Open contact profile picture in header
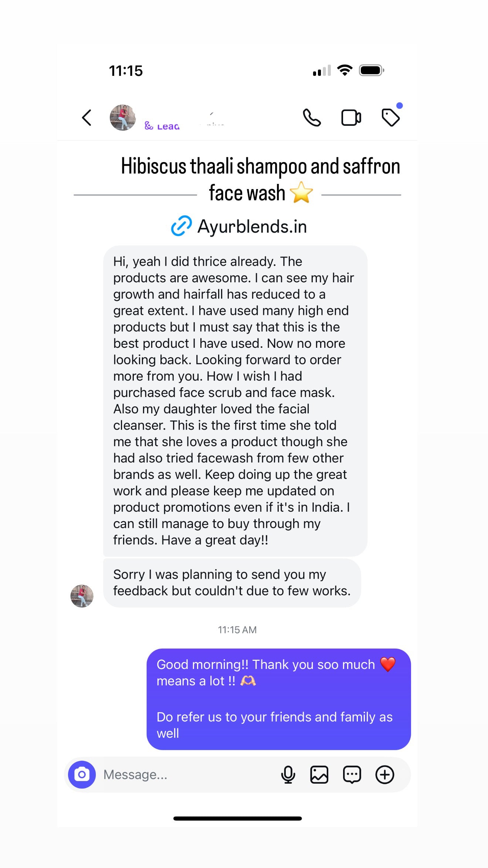This screenshot has height=868, width=488. click(123, 118)
